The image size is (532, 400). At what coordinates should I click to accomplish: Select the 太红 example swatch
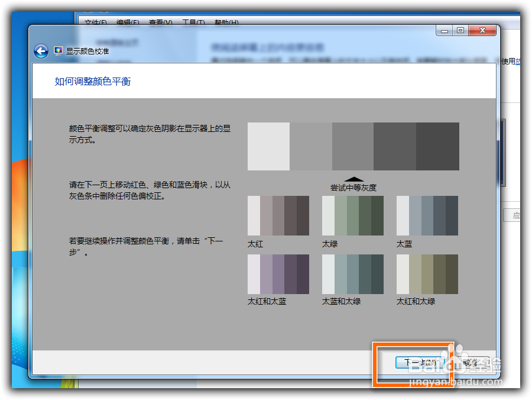point(278,215)
